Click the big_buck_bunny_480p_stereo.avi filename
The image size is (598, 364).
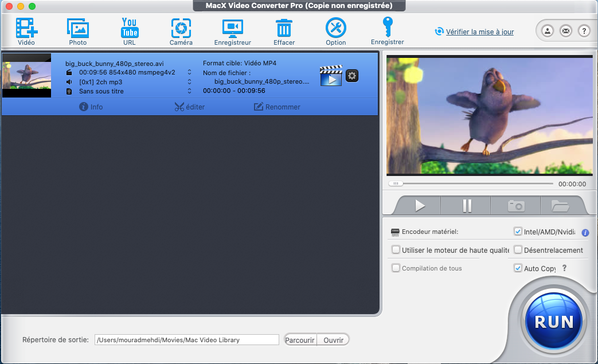point(115,64)
